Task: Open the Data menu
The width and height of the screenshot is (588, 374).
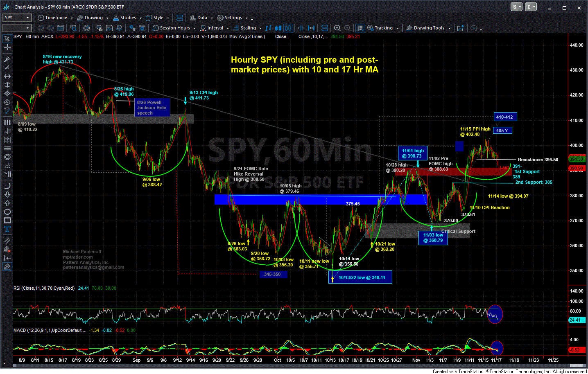Action: [x=199, y=18]
